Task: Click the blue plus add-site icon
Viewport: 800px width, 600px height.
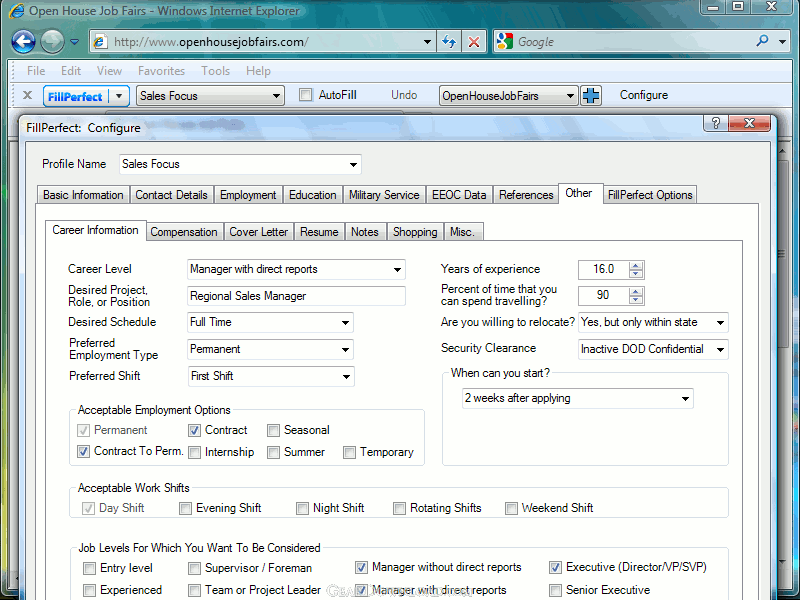Action: coord(592,96)
